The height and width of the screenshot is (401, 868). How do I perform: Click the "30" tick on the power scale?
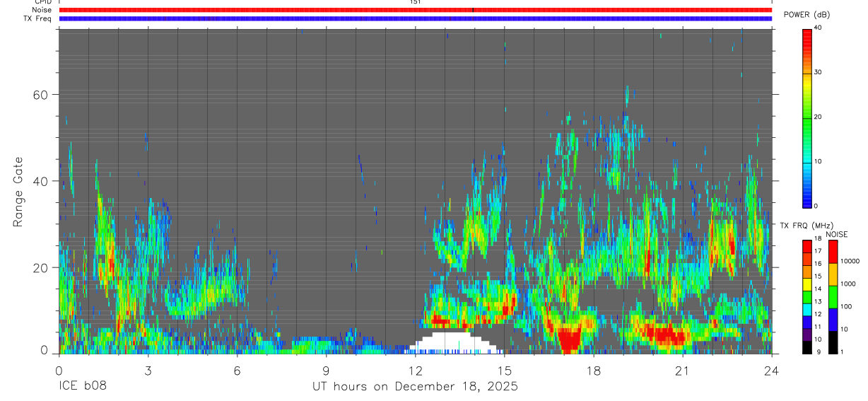pos(819,72)
